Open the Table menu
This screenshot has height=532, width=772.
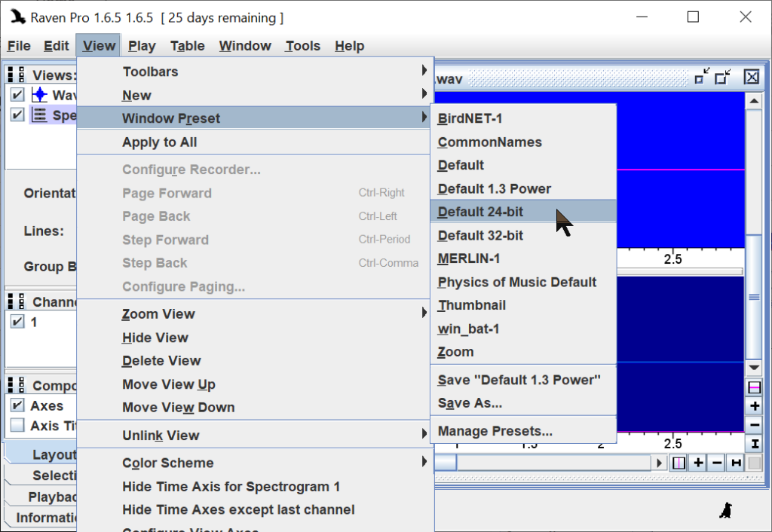(187, 46)
